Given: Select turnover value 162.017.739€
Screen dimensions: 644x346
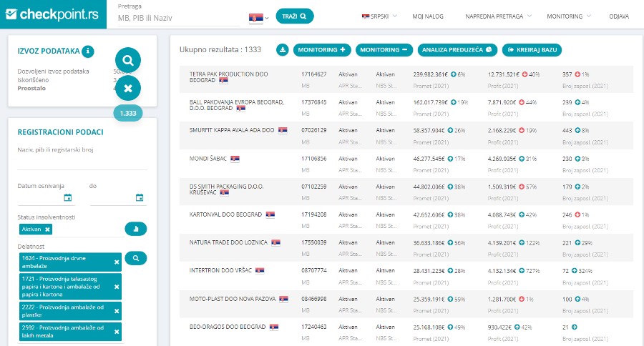Looking at the screenshot, I should [x=430, y=103].
